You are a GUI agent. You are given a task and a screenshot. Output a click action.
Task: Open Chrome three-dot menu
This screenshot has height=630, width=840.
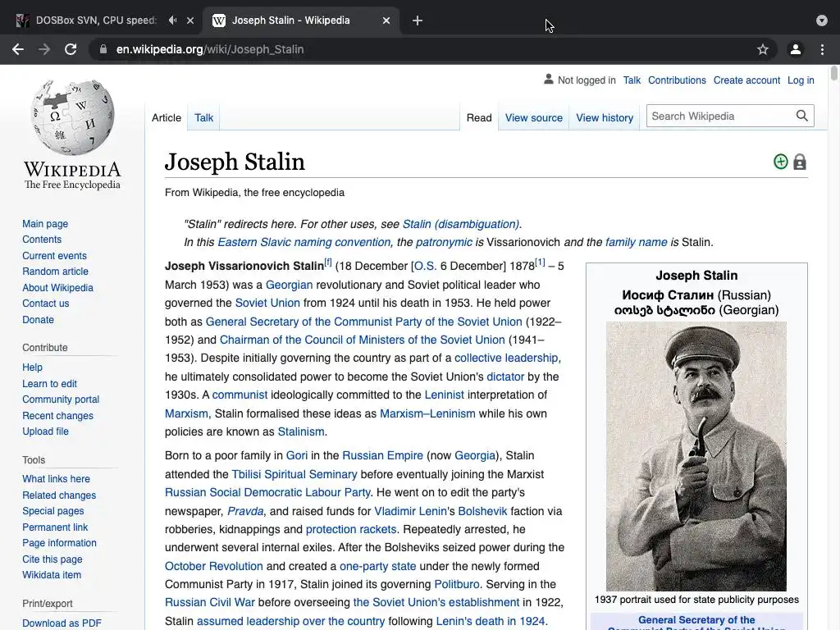click(822, 49)
